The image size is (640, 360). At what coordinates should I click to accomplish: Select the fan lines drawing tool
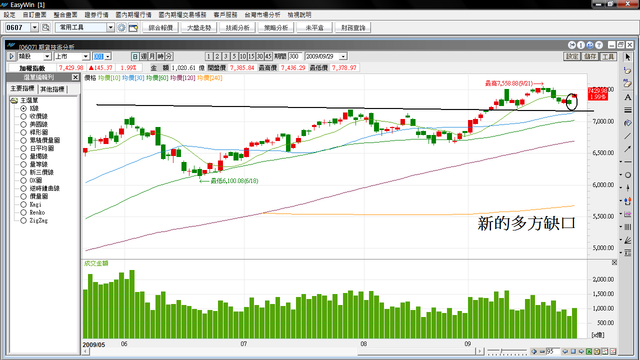click(628, 240)
